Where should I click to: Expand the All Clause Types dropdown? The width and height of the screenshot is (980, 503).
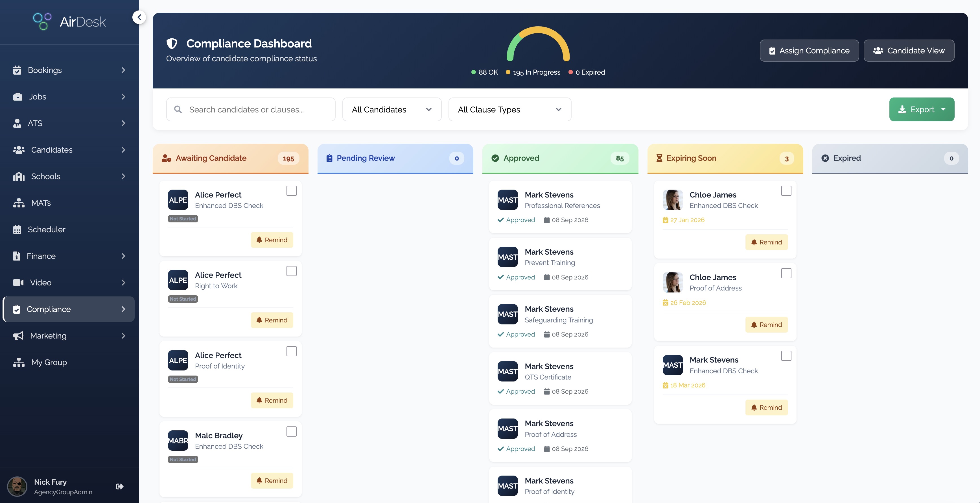tap(510, 109)
